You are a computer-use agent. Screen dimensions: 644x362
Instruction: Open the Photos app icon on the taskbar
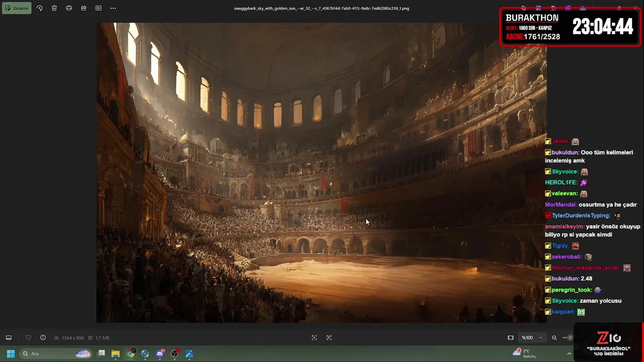(x=189, y=353)
